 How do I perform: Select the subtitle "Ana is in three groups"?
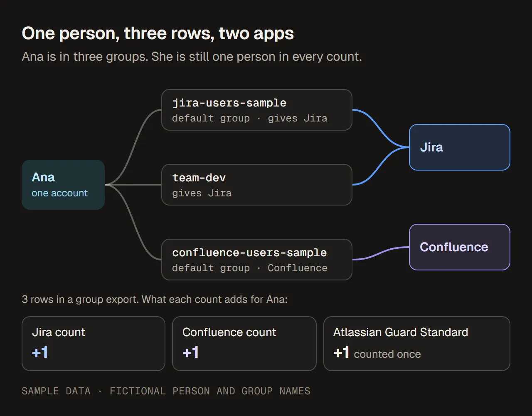85,57
